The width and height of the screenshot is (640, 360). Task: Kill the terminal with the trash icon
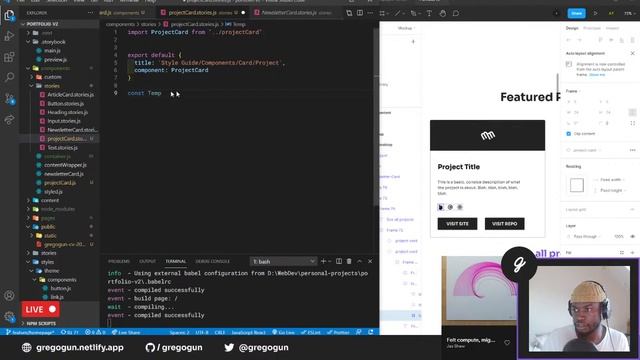pyautogui.click(x=349, y=261)
